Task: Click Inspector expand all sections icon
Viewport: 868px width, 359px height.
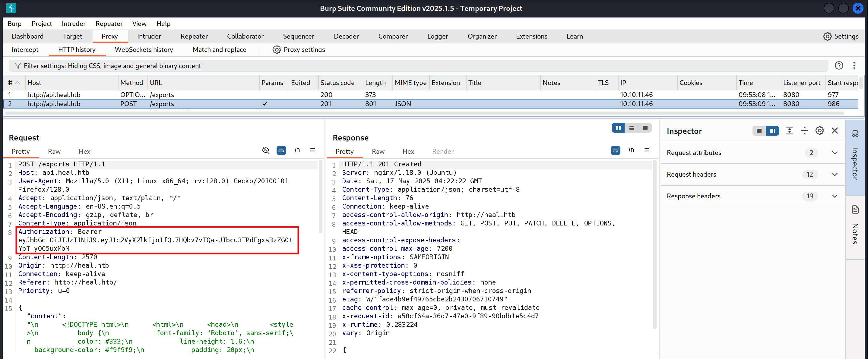Action: (789, 131)
